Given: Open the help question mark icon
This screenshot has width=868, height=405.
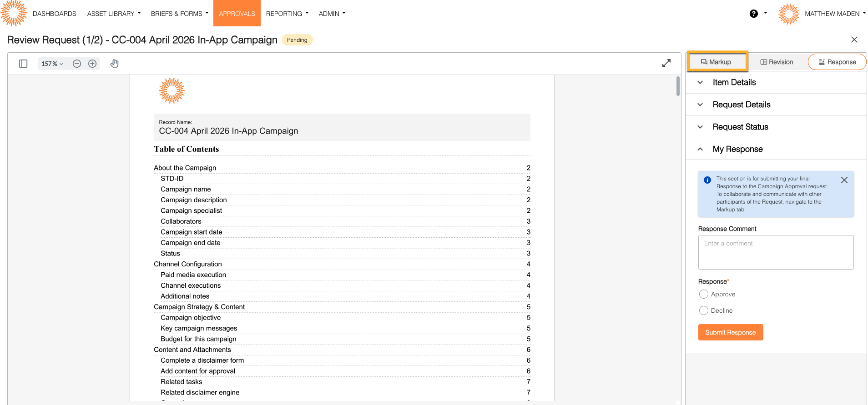Looking at the screenshot, I should click(754, 14).
